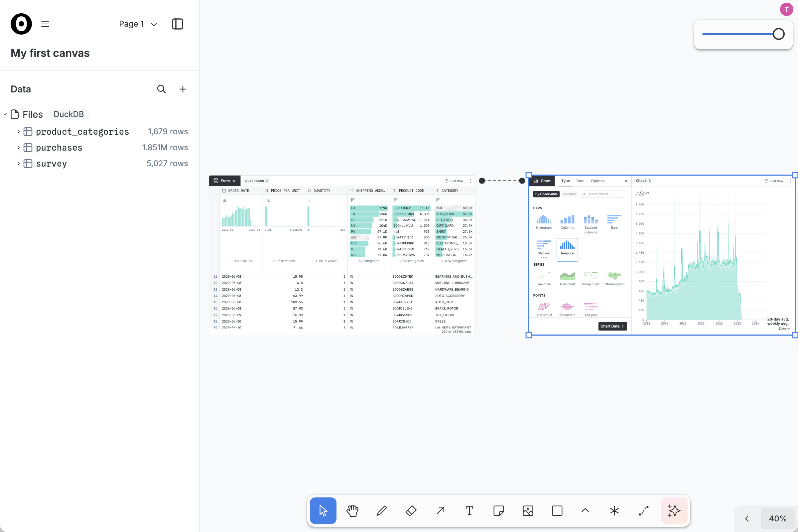Switch to By Observable chart mode

[x=546, y=194]
